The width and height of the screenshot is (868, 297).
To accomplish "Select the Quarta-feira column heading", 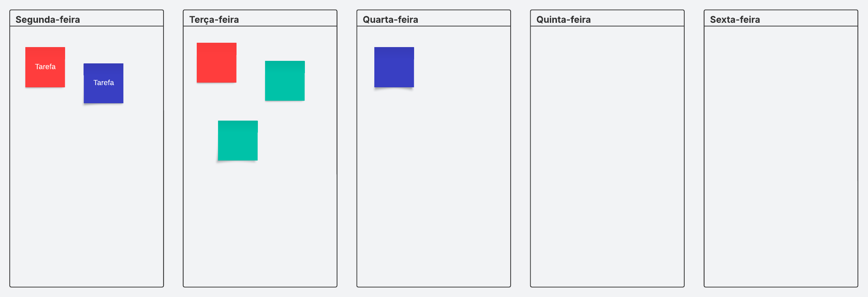I will (390, 20).
